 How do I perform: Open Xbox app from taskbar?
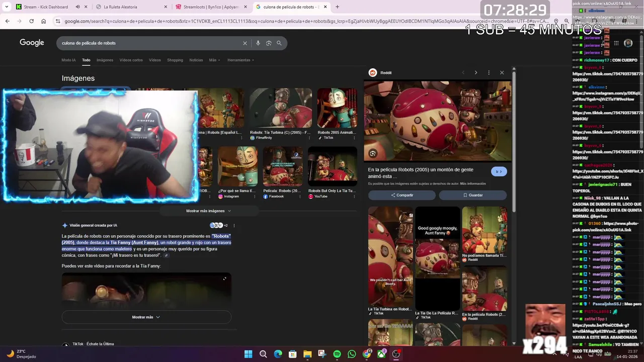point(382,354)
